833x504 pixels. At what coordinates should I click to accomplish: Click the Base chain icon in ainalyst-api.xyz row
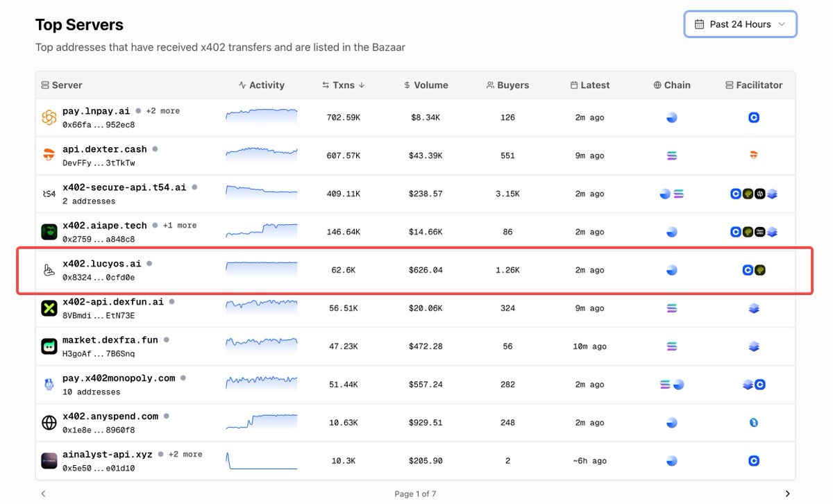(671, 460)
